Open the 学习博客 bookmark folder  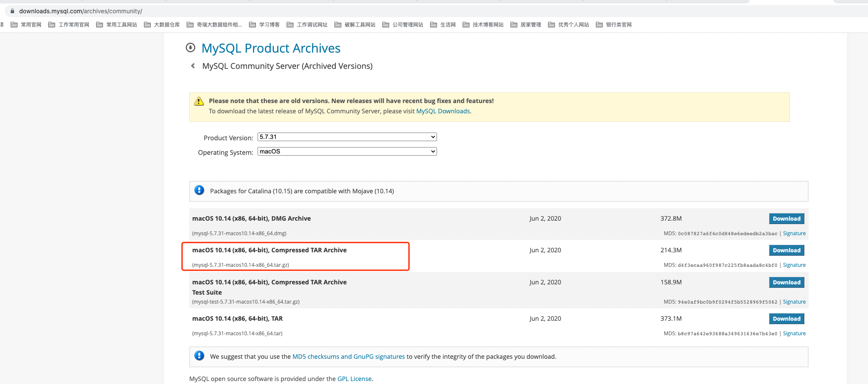pyautogui.click(x=264, y=25)
